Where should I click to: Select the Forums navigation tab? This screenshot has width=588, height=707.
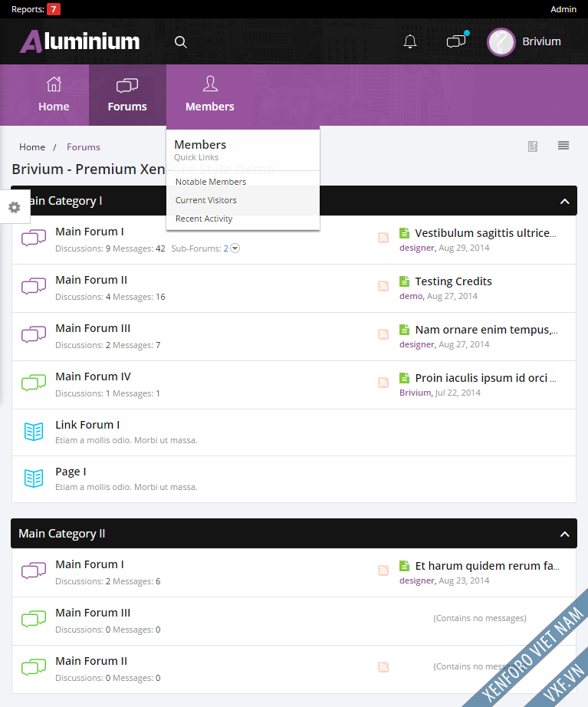point(127,95)
